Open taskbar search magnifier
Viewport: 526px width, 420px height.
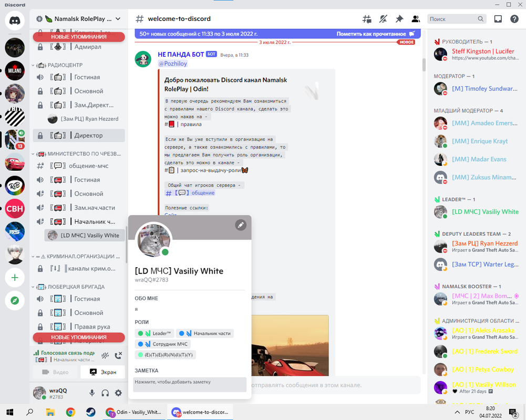click(x=30, y=412)
